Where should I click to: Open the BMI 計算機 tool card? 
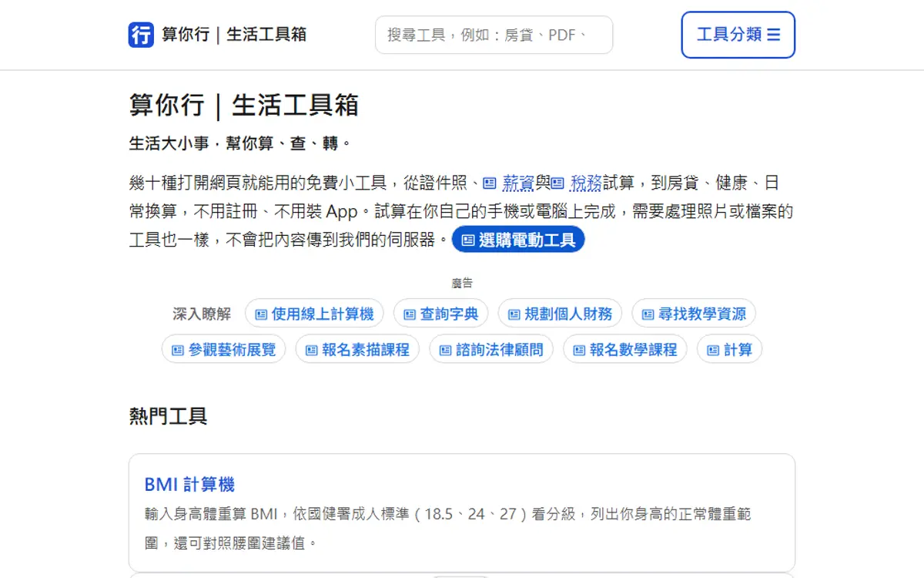click(462, 512)
